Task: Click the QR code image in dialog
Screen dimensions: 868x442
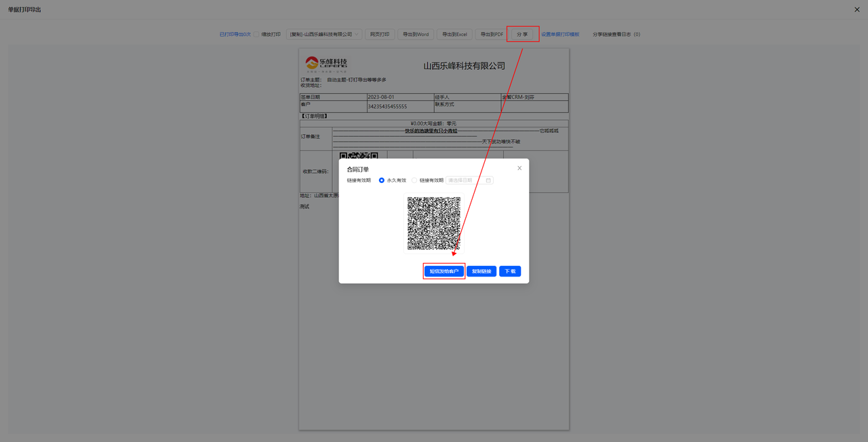Action: click(434, 223)
